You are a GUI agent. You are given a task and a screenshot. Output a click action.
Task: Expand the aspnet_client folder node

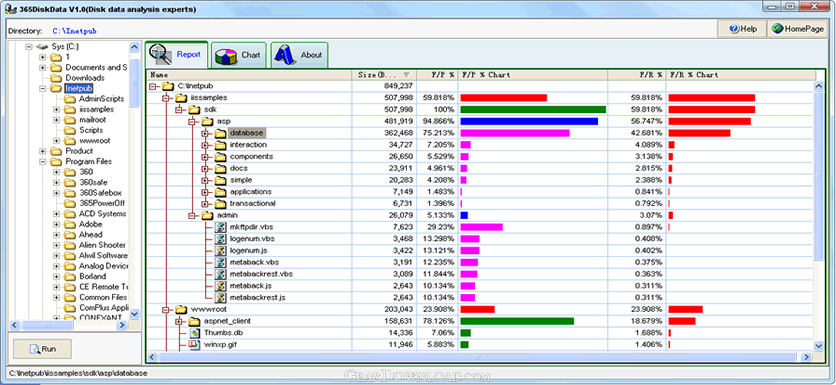pos(179,321)
